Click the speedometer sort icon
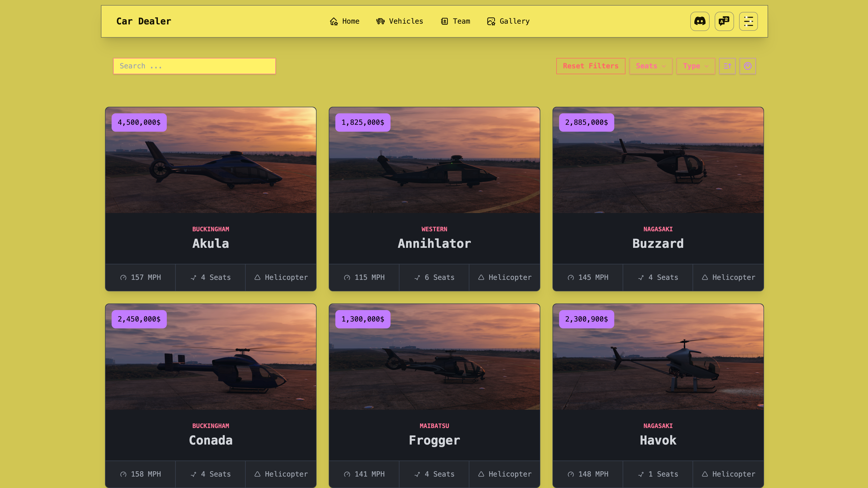 tap(747, 66)
